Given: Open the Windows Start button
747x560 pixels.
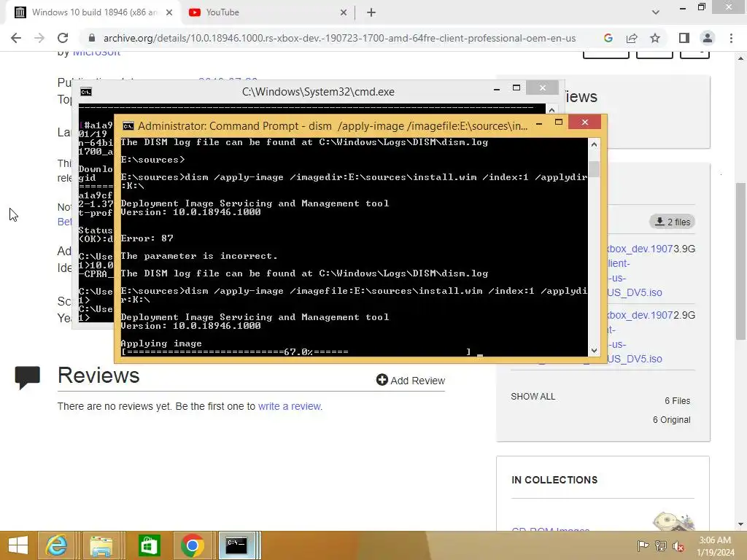Looking at the screenshot, I should point(18,545).
